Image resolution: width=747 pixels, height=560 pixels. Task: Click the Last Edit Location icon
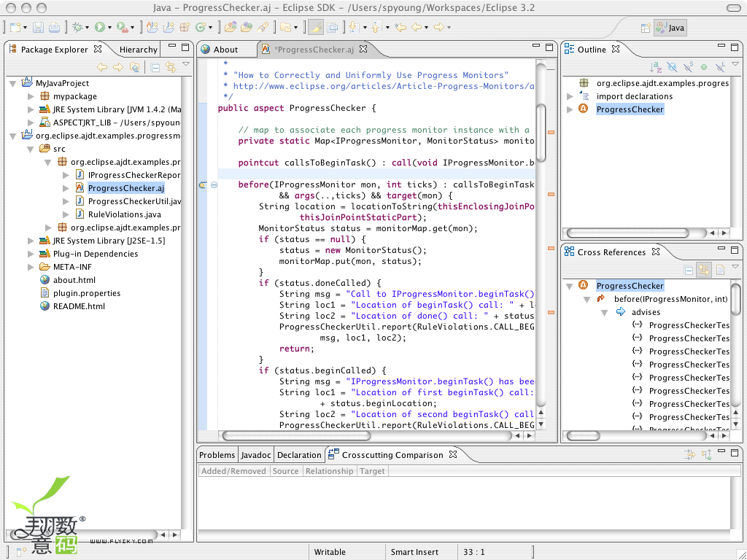pyautogui.click(x=400, y=28)
